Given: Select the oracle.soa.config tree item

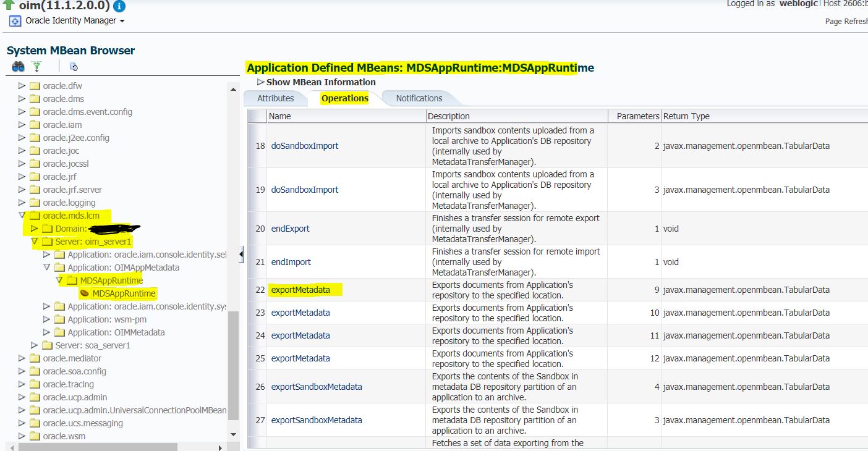Looking at the screenshot, I should 74,371.
